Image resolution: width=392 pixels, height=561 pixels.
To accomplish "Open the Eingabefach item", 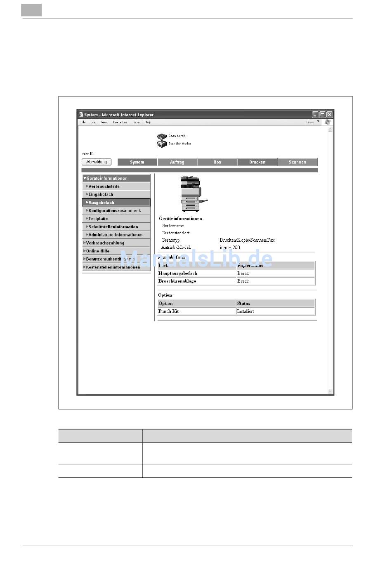I will point(116,194).
